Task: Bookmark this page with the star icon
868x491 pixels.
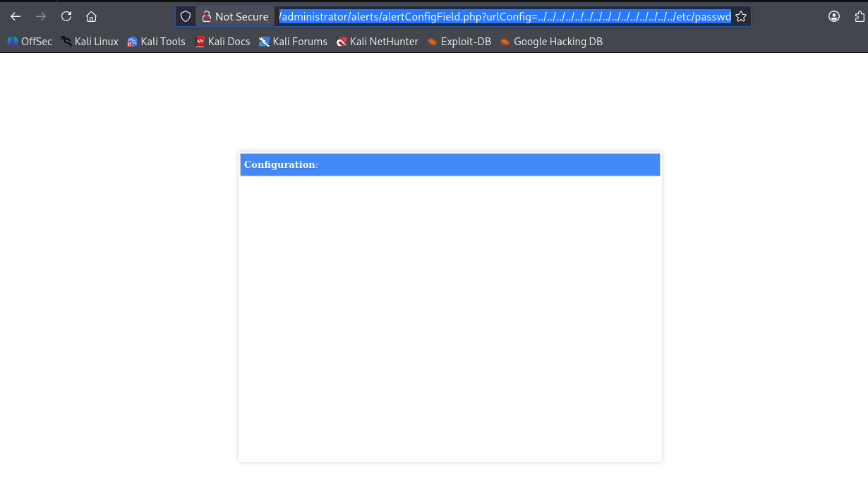Action: pyautogui.click(x=741, y=16)
